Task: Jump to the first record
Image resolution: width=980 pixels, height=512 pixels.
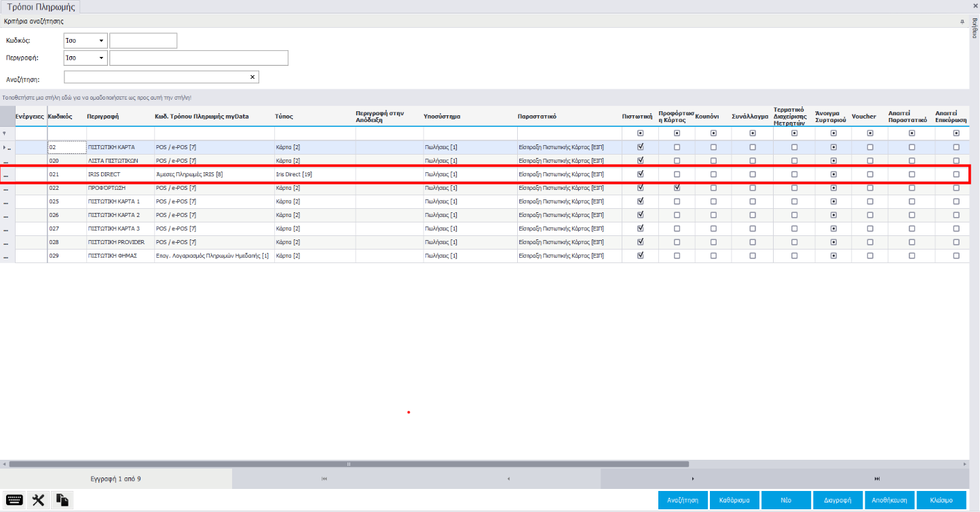Action: pos(324,479)
